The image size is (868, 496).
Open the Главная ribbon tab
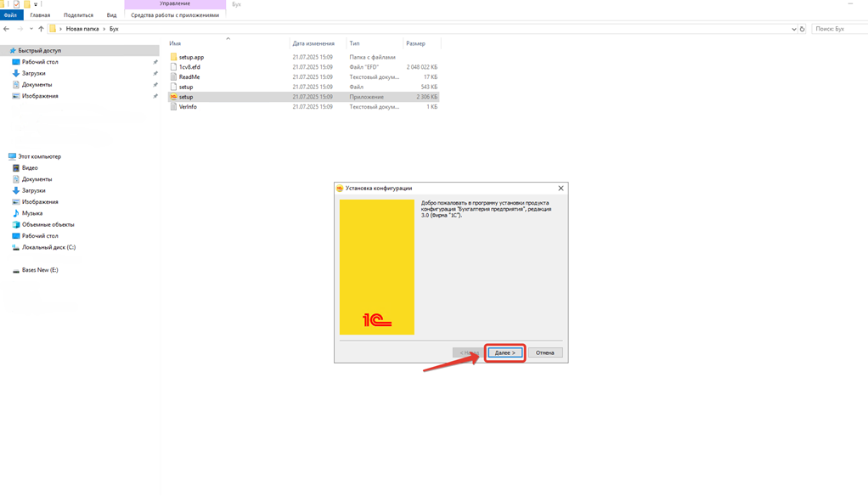(x=40, y=15)
